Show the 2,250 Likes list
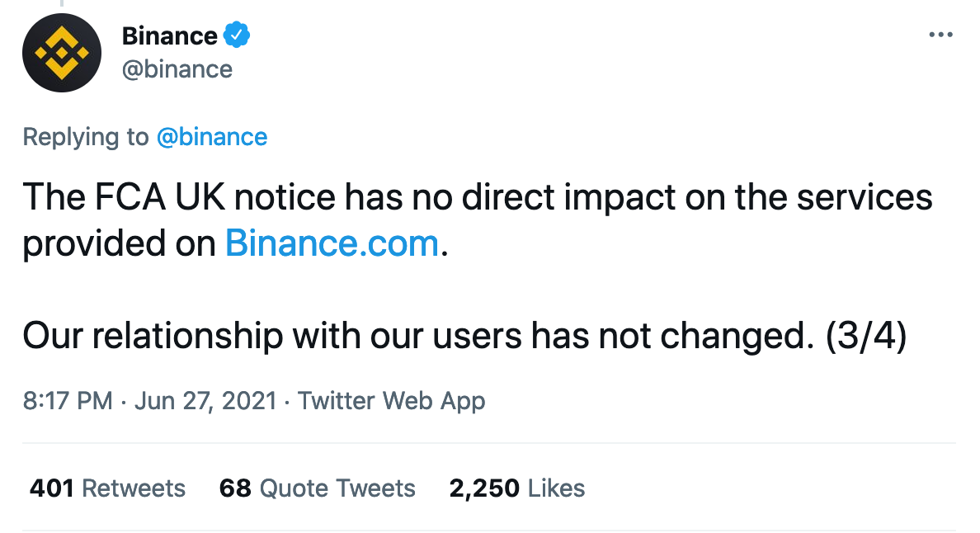Viewport: 980px width, 533px height. click(517, 488)
